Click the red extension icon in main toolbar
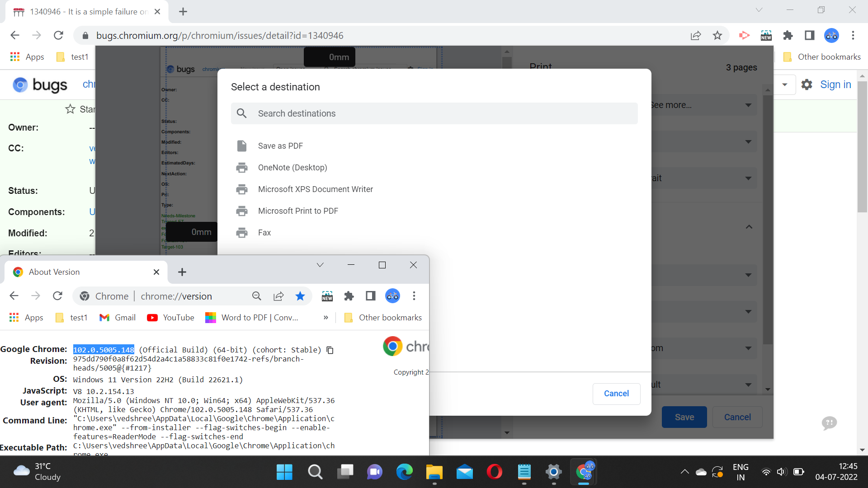 click(x=744, y=35)
